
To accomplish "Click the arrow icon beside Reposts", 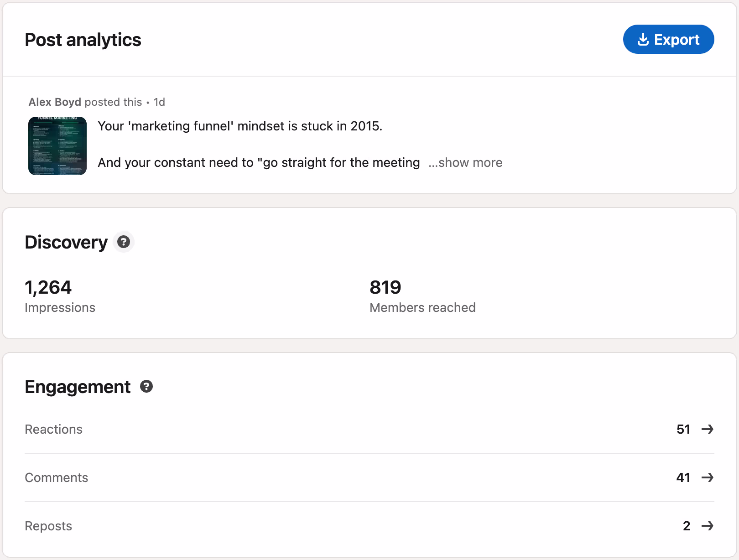I will click(708, 526).
